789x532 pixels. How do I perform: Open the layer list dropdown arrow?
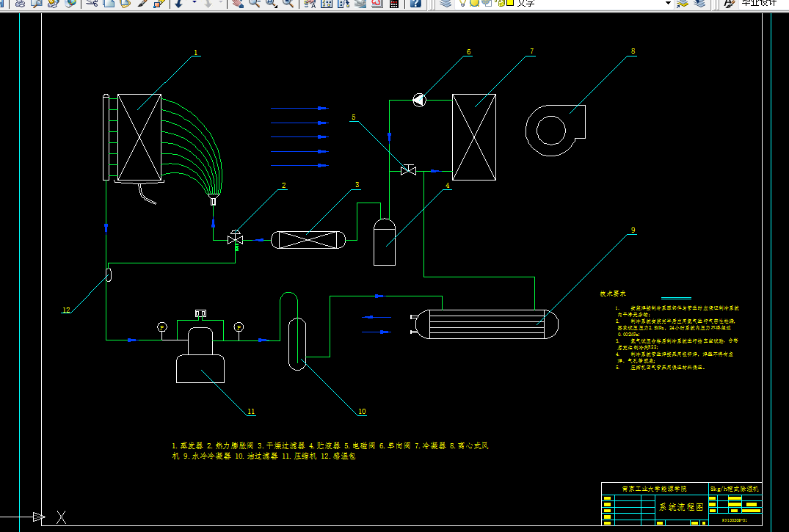coord(668,2)
